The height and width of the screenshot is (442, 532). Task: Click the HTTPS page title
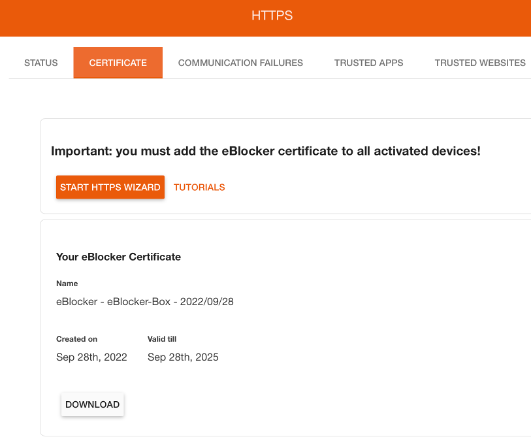click(272, 16)
